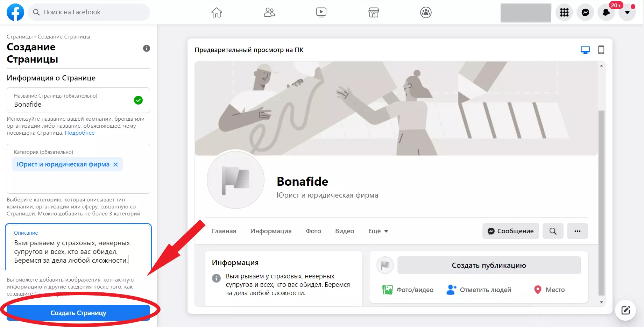The width and height of the screenshot is (644, 327).
Task: Open the Facebook home feed icon
Action: (x=217, y=13)
